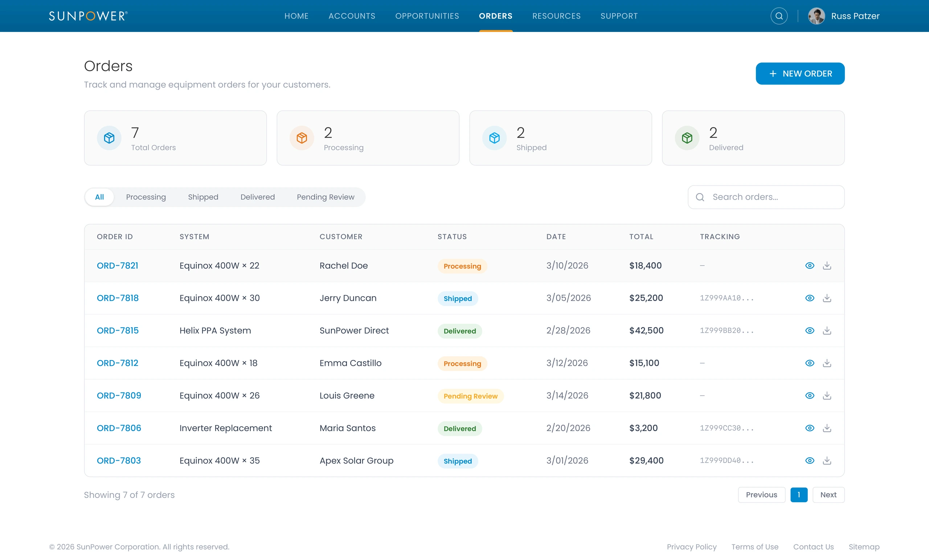This screenshot has width=929, height=560.
Task: Click customer name Apex Solar Group
Action: tap(356, 460)
